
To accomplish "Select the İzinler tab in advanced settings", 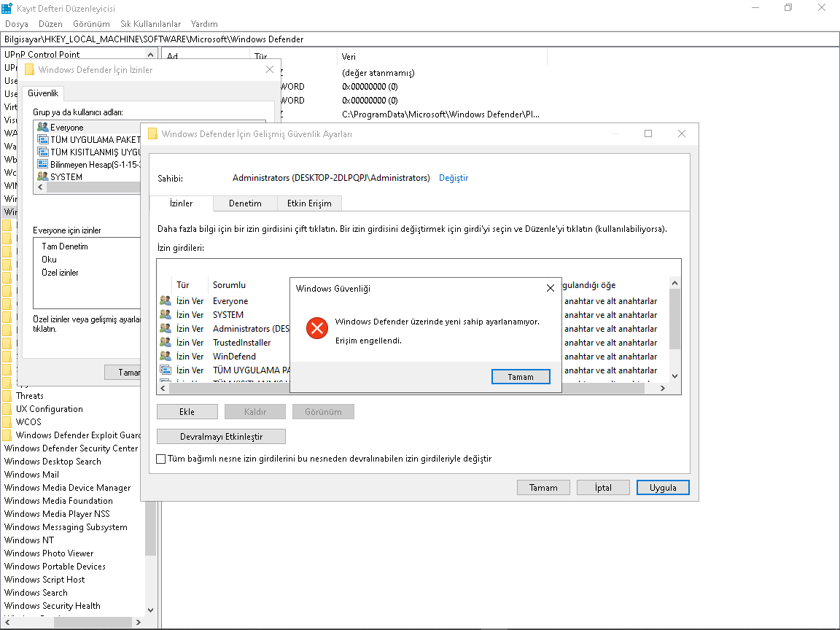I will coord(181,203).
